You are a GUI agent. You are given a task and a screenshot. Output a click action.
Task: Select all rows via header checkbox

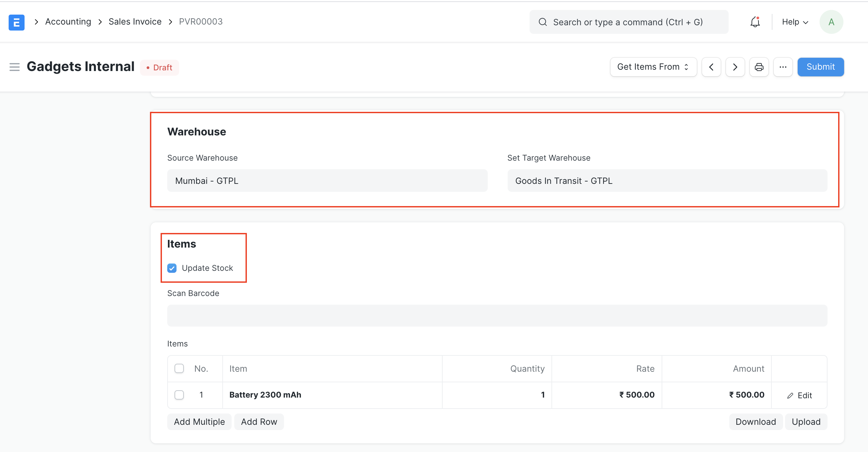click(179, 368)
